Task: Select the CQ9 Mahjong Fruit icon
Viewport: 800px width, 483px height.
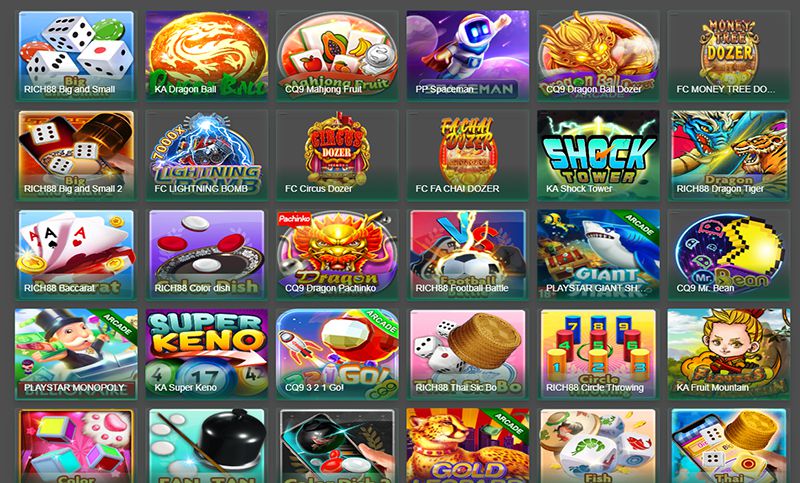Action: pyautogui.click(x=337, y=55)
